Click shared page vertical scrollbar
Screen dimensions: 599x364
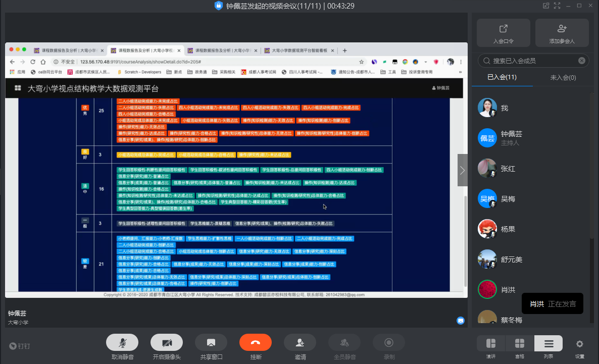pyautogui.click(x=465, y=241)
